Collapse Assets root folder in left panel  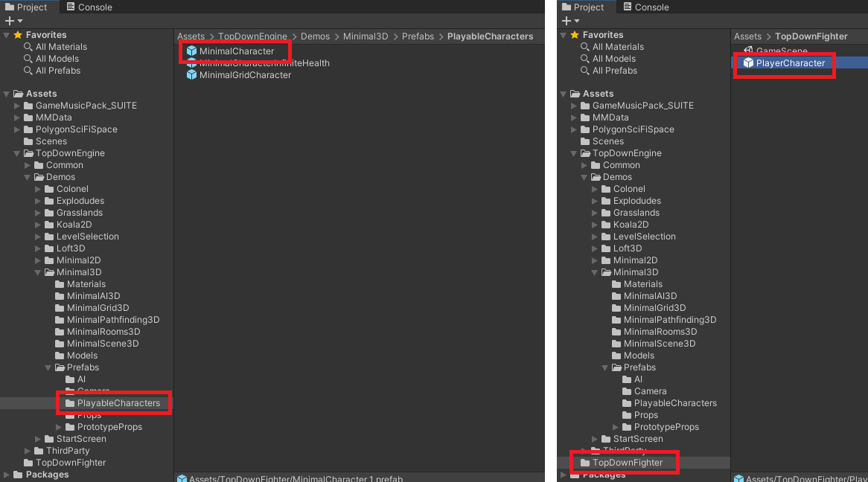coord(7,94)
